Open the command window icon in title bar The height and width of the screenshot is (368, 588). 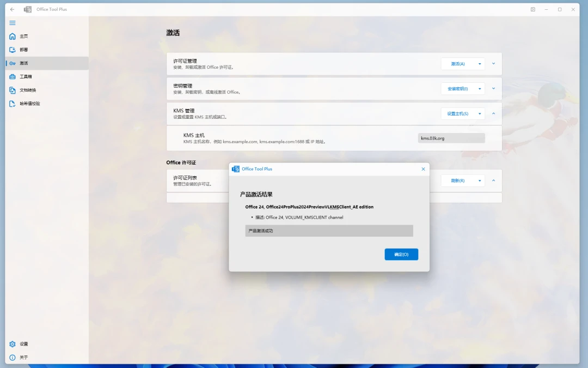tap(533, 9)
